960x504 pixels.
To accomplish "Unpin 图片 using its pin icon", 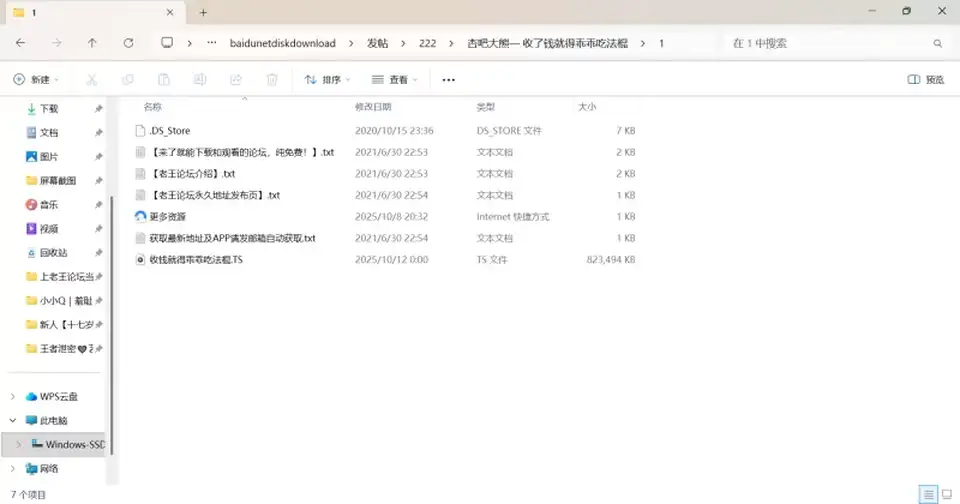I will [99, 157].
